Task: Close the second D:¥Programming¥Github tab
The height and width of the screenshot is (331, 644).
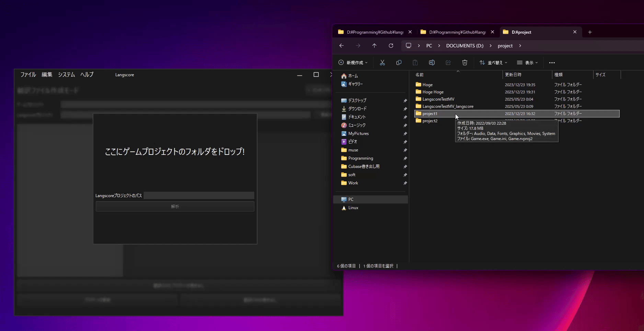Action: coord(492,32)
